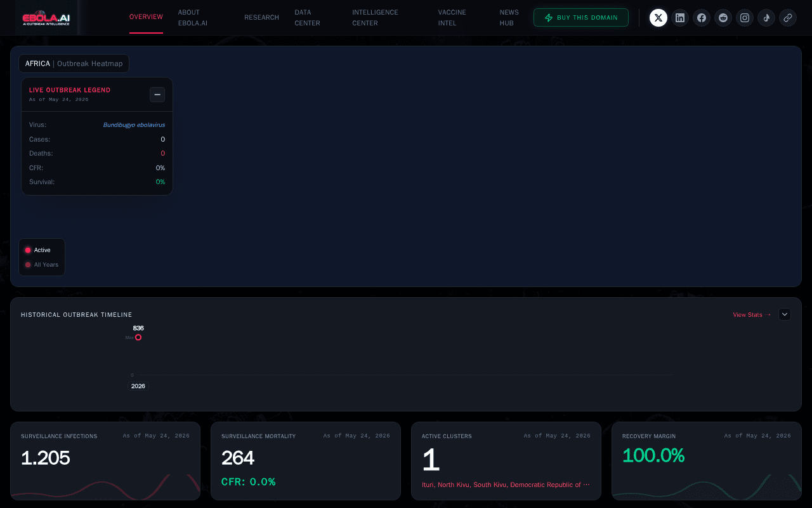This screenshot has height=508, width=812.
Task: Select the All Years filter
Action: (42, 265)
